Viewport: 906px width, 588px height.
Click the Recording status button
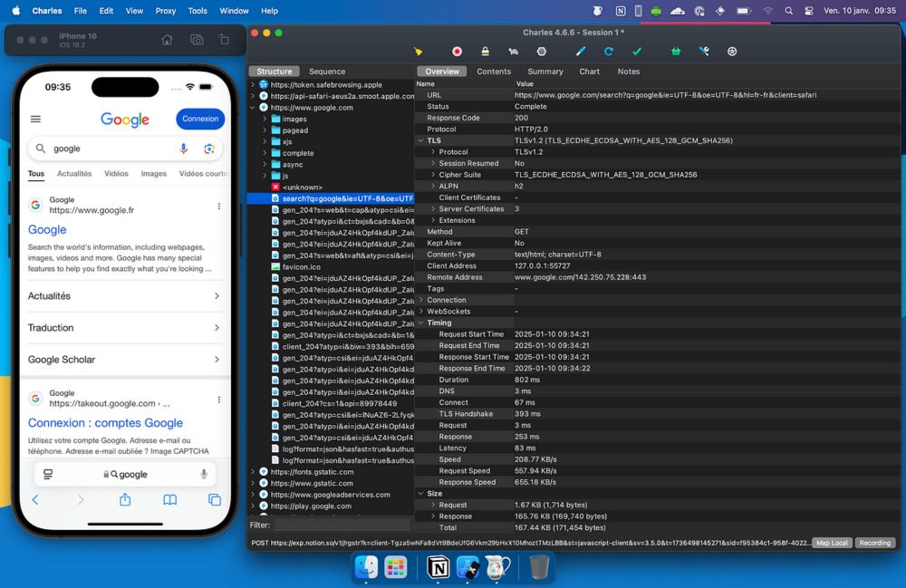coord(875,543)
